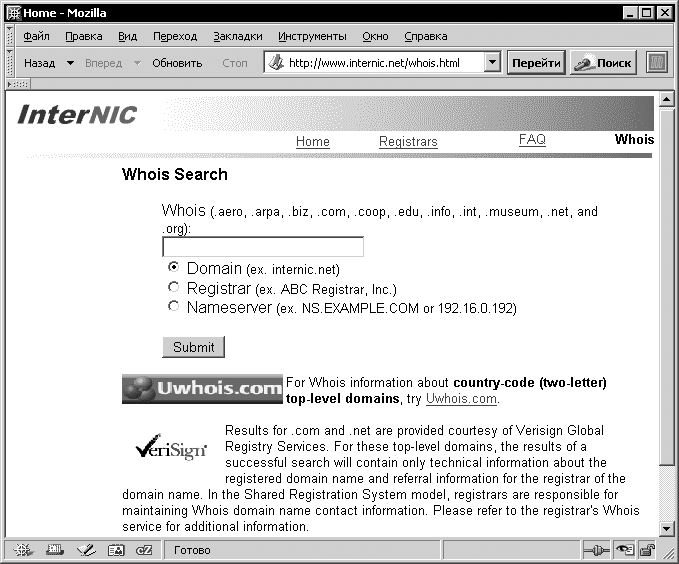Expand the collapsed personal toolbar grippy
This screenshot has width=679, height=564.
click(x=17, y=84)
